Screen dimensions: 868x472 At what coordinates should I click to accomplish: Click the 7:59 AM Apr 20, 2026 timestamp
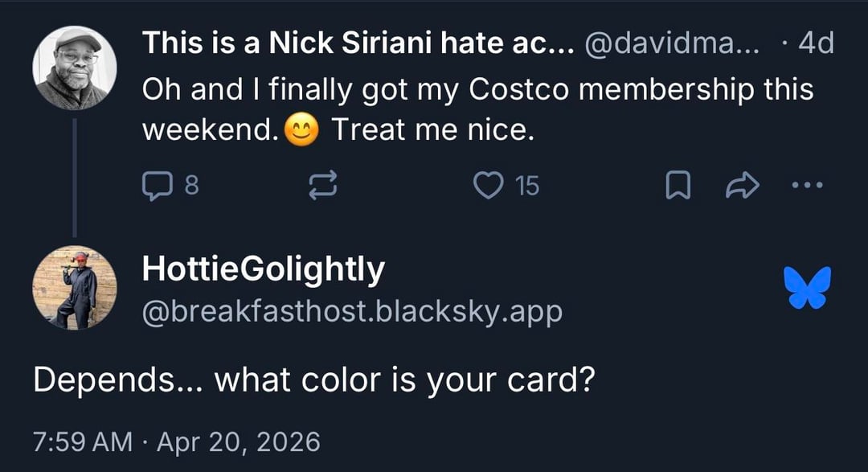(176, 441)
